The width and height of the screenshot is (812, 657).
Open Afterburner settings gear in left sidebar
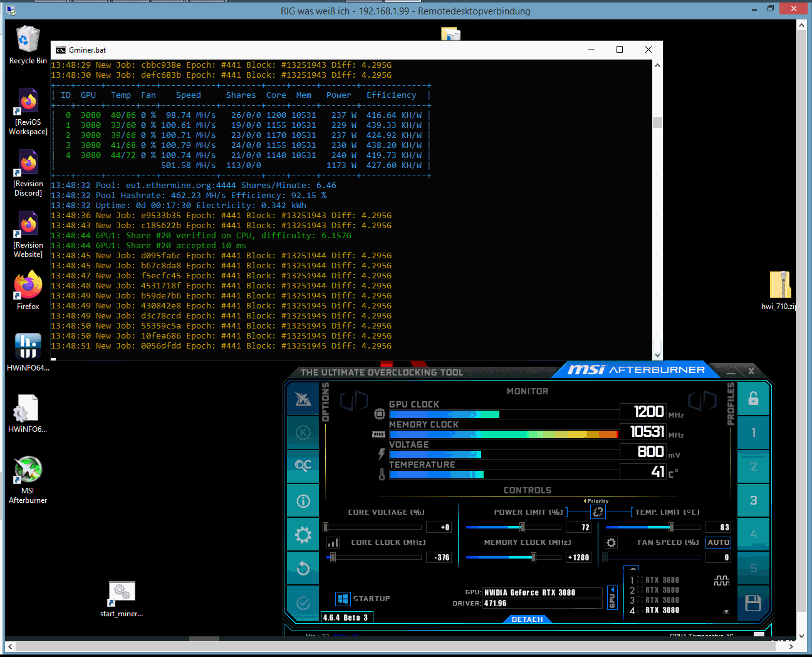coord(303,535)
